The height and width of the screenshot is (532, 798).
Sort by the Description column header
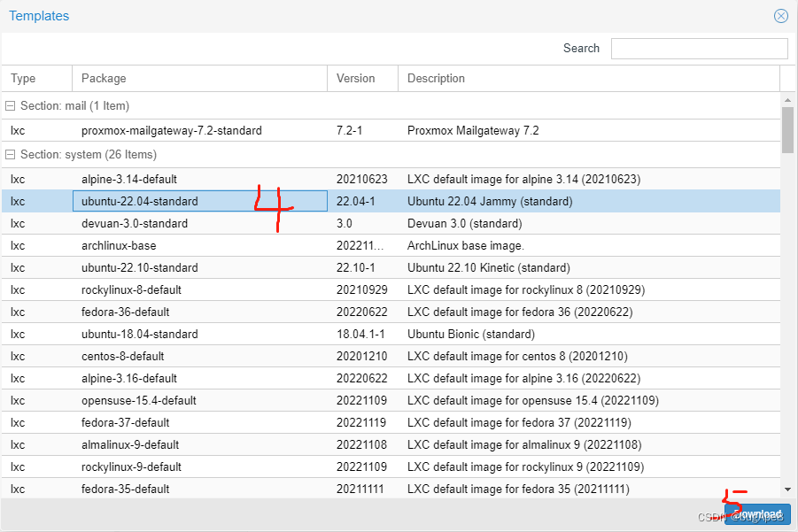click(589, 78)
